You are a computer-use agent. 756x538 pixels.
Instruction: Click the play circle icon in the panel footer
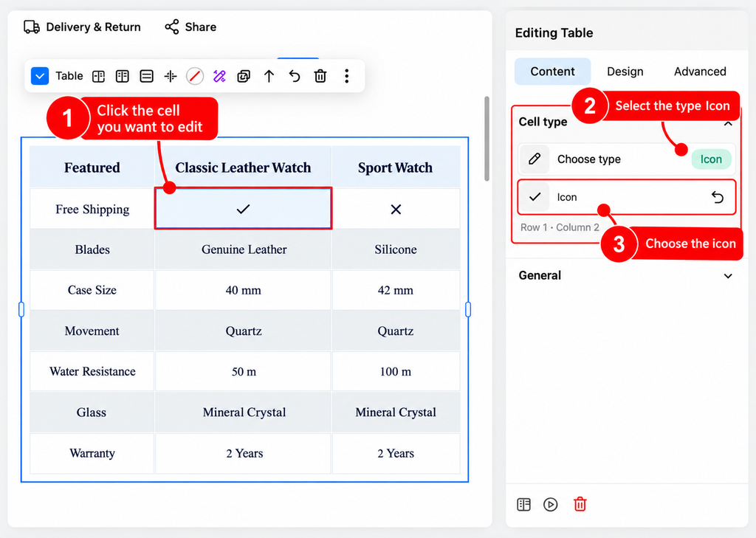tap(551, 504)
